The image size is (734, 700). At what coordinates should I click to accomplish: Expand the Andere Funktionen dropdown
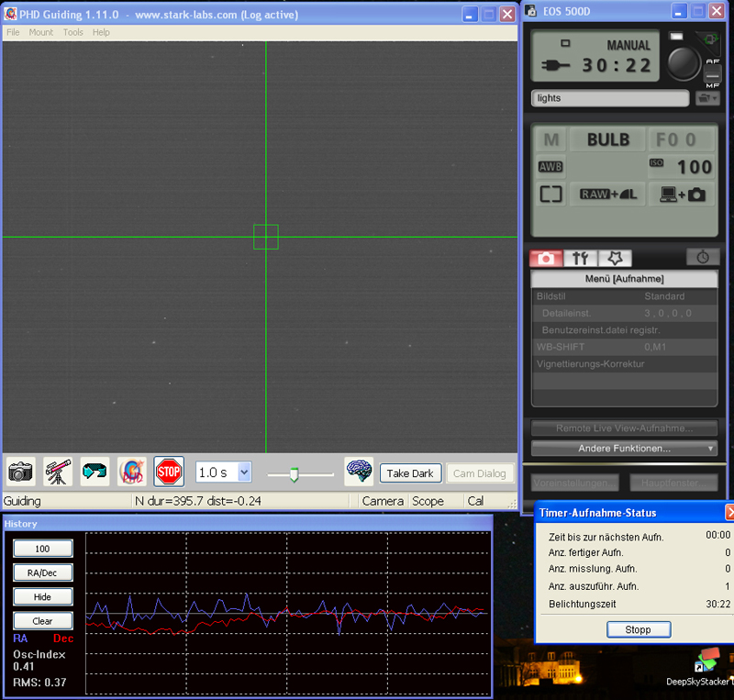click(x=624, y=449)
